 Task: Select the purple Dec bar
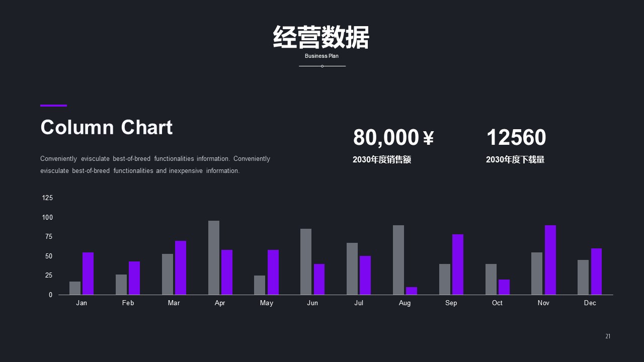coord(596,271)
